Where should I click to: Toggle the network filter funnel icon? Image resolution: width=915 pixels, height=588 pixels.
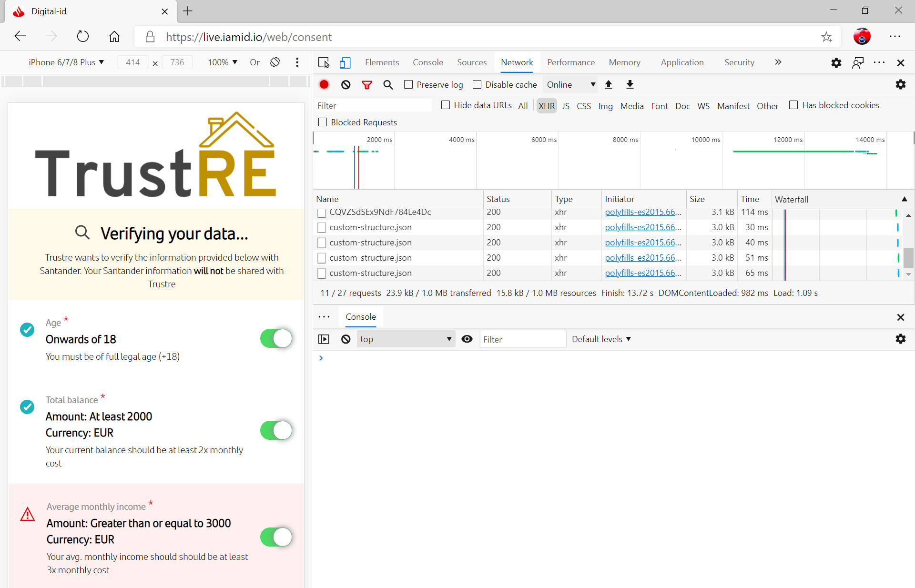(366, 84)
